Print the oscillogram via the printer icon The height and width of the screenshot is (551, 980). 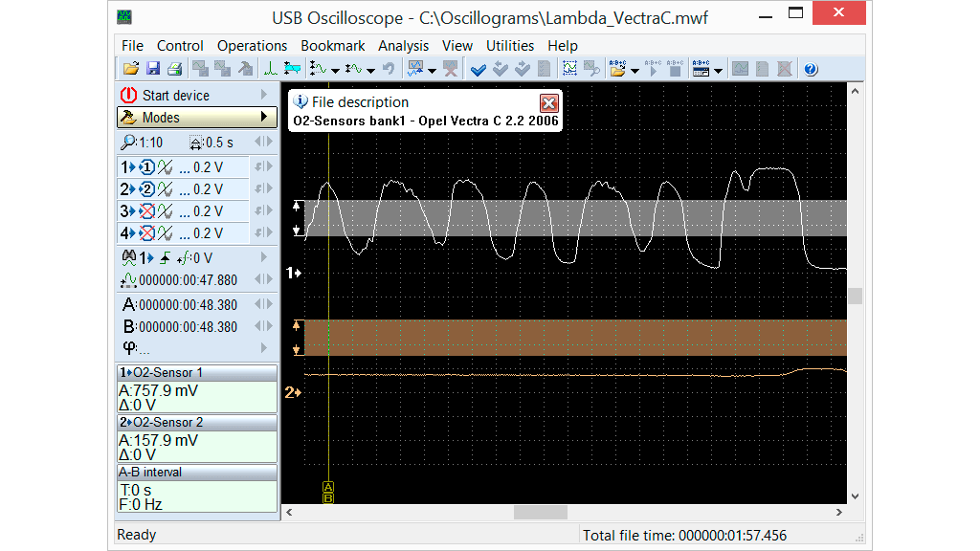(174, 69)
